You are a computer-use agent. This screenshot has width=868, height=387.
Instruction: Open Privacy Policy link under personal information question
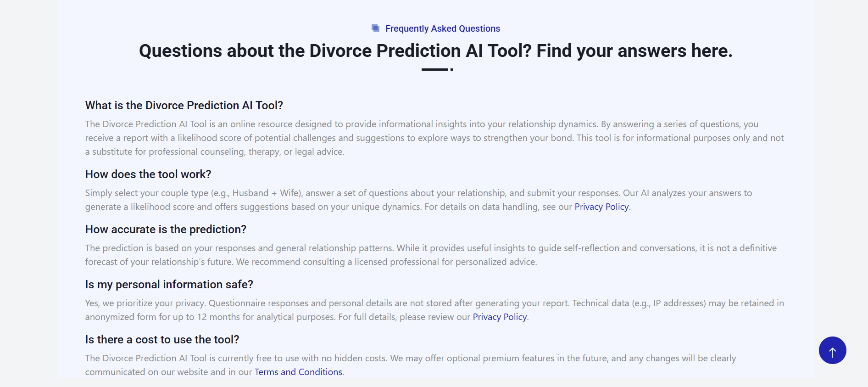pos(500,317)
